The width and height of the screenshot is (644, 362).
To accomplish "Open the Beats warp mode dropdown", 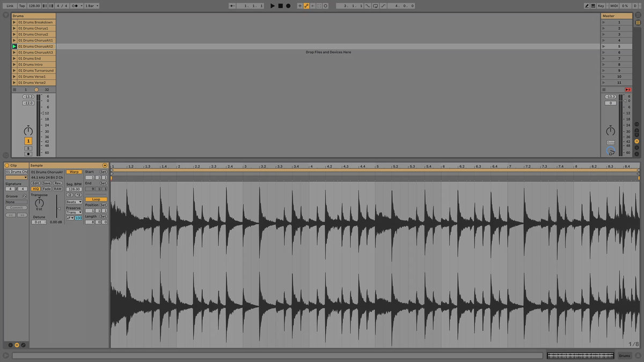I will click(x=74, y=202).
